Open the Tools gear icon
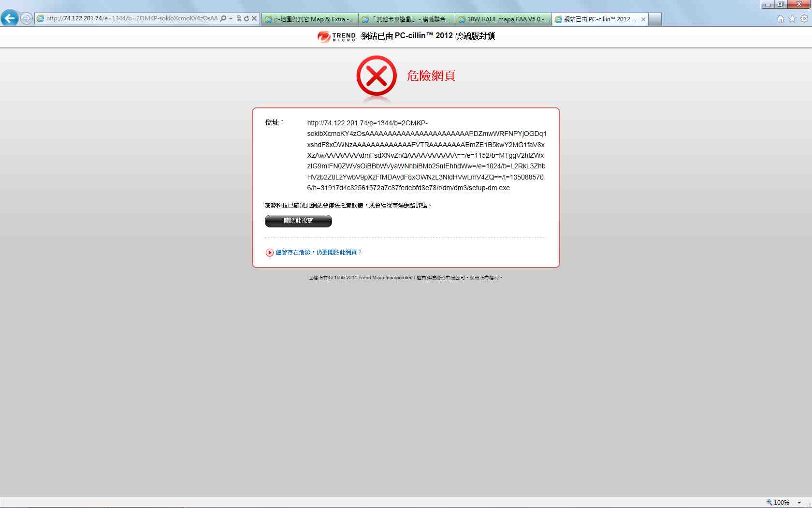Screen dimensions: 812x508 (x=804, y=19)
